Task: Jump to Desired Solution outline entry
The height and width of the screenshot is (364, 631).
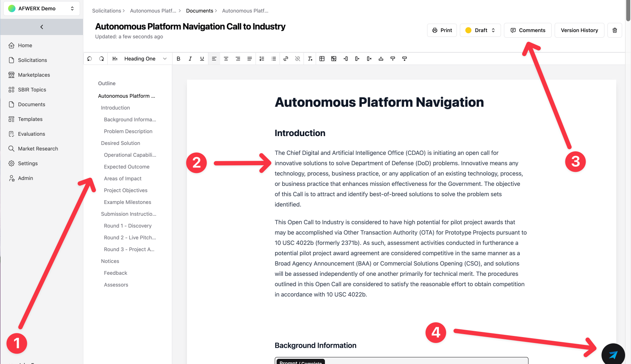Action: pyautogui.click(x=121, y=143)
